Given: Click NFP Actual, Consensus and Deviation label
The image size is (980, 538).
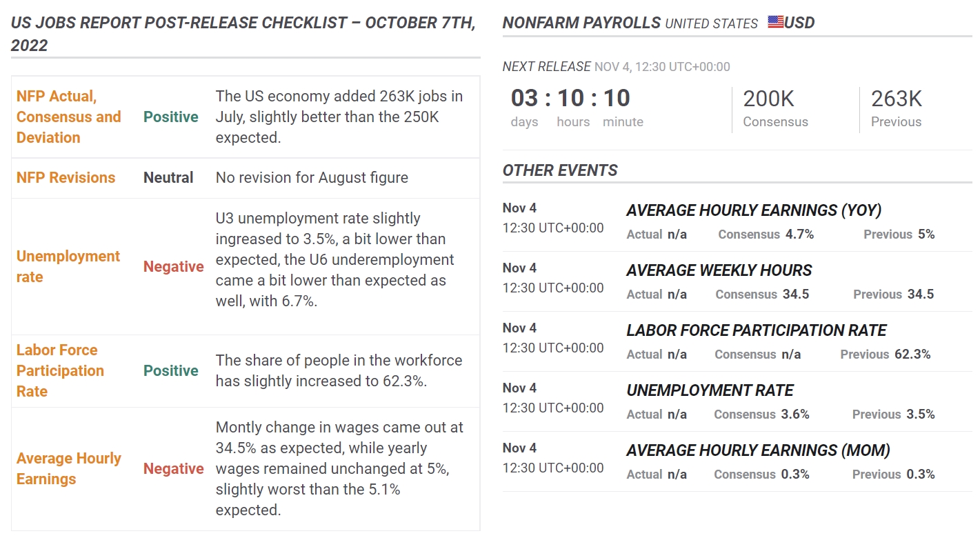Looking at the screenshot, I should coord(69,117).
